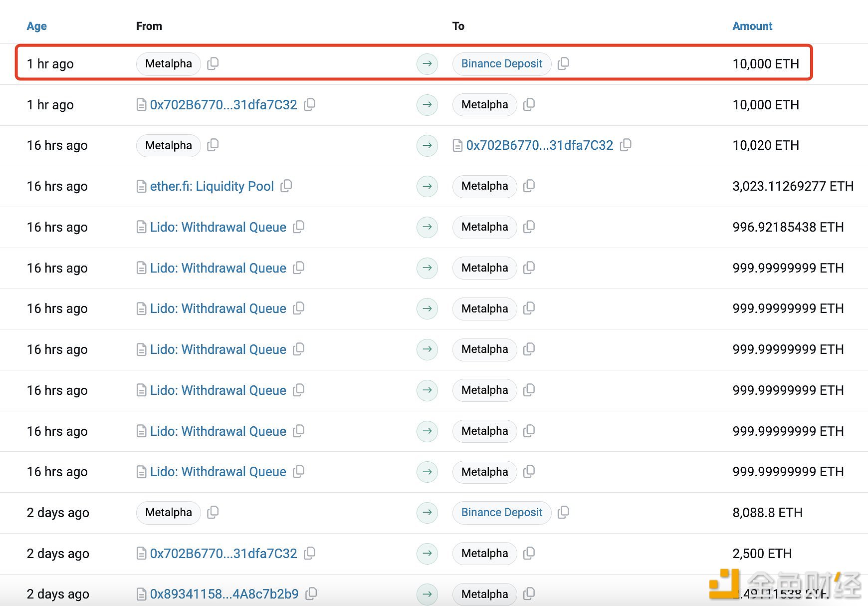Copy Metalpha sender address in 10,020 ETH row

click(x=213, y=145)
